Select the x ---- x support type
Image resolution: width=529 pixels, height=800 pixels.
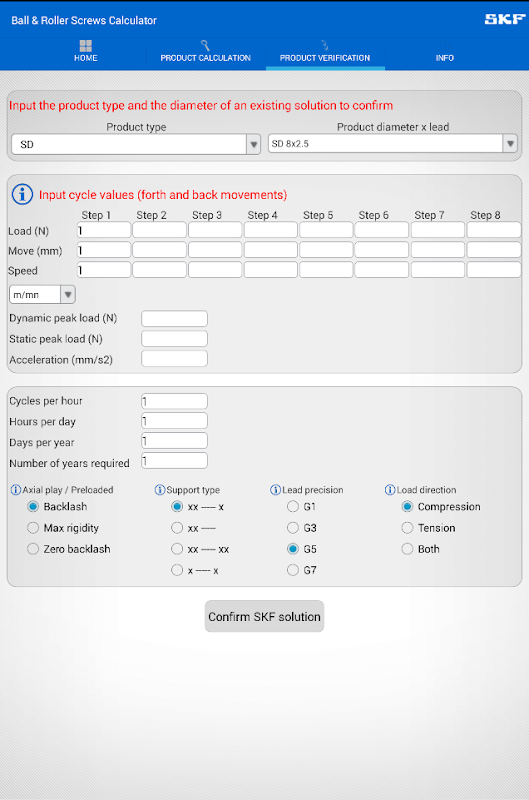194,570
